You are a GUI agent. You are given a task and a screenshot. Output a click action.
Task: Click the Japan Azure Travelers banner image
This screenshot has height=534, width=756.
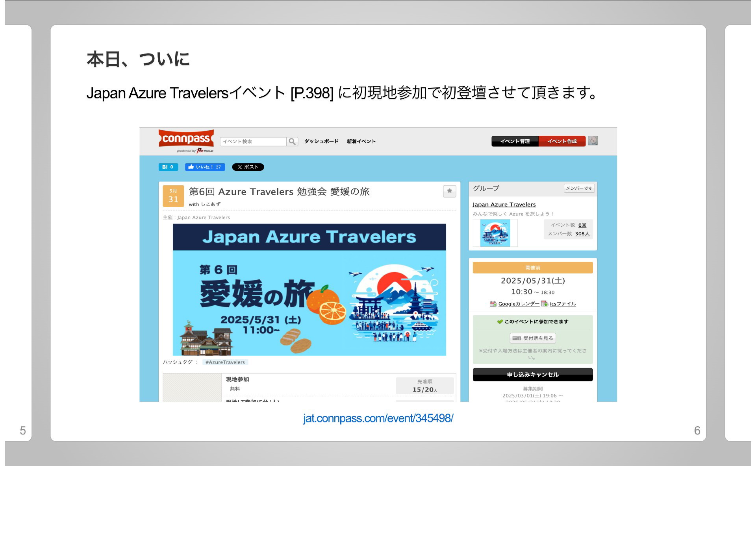pos(309,290)
